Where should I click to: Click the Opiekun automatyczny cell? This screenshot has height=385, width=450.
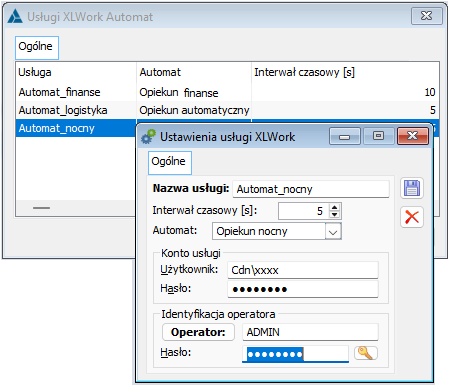tap(194, 110)
